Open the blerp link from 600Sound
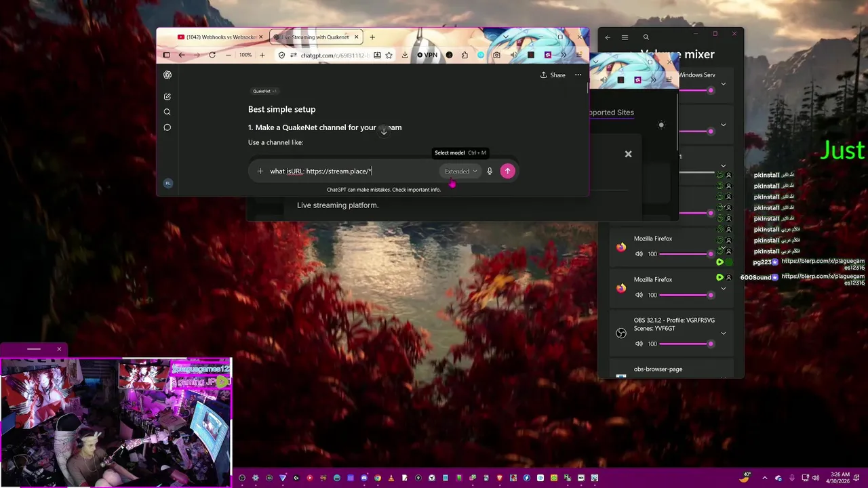The image size is (868, 488). tap(823, 279)
